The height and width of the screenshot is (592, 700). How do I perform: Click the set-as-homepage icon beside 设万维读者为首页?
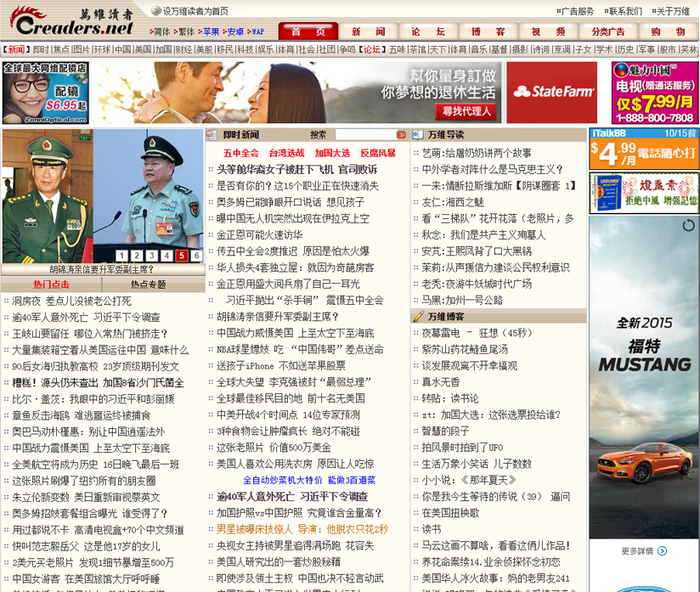pos(155,11)
